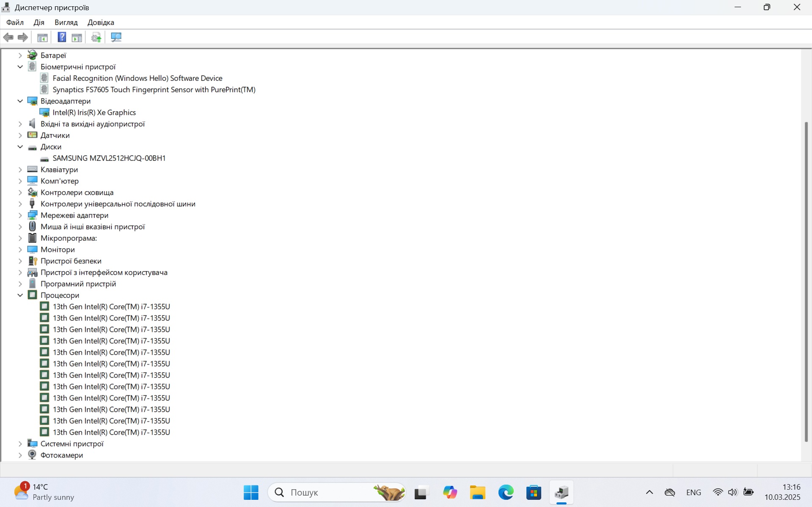Scan for hardware changes monitor icon
Screen dimensions: 812x507
point(116,37)
